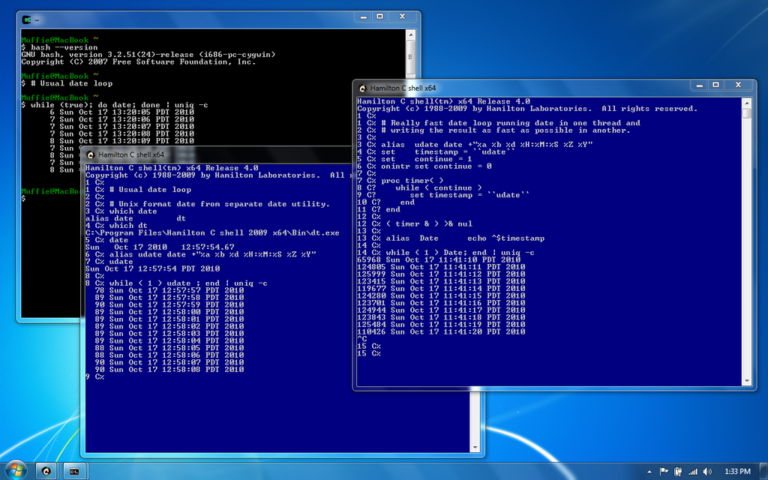Click the Cygwin terminal taskbar icon
Image resolution: width=768 pixels, height=480 pixels.
tap(74, 471)
